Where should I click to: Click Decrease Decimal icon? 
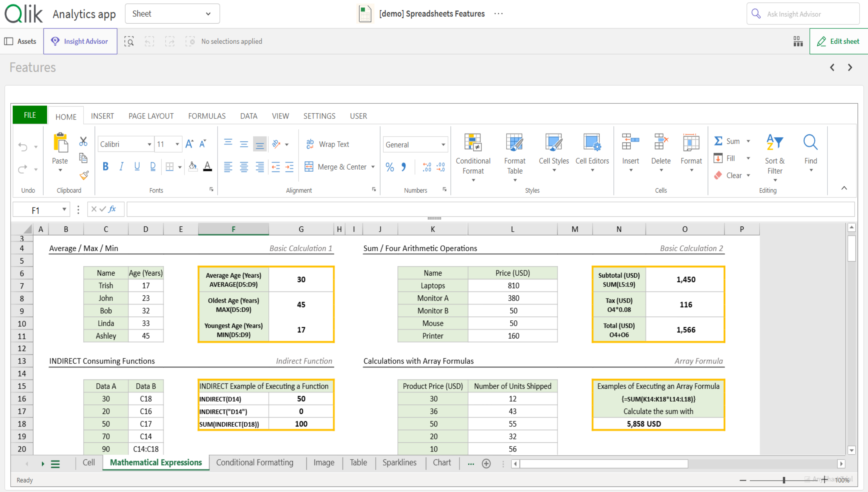[441, 167]
